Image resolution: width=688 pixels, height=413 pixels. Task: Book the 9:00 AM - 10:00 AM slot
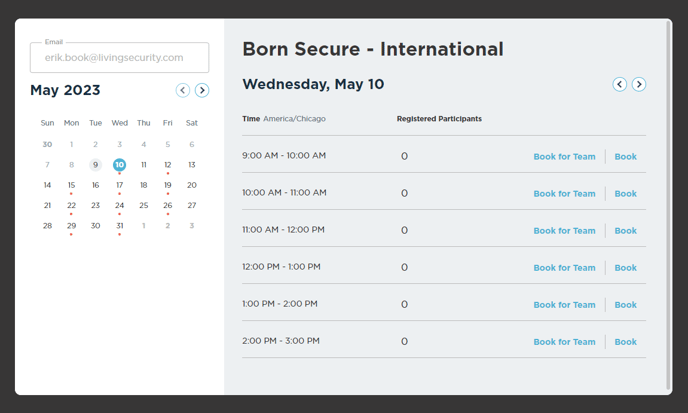point(625,157)
